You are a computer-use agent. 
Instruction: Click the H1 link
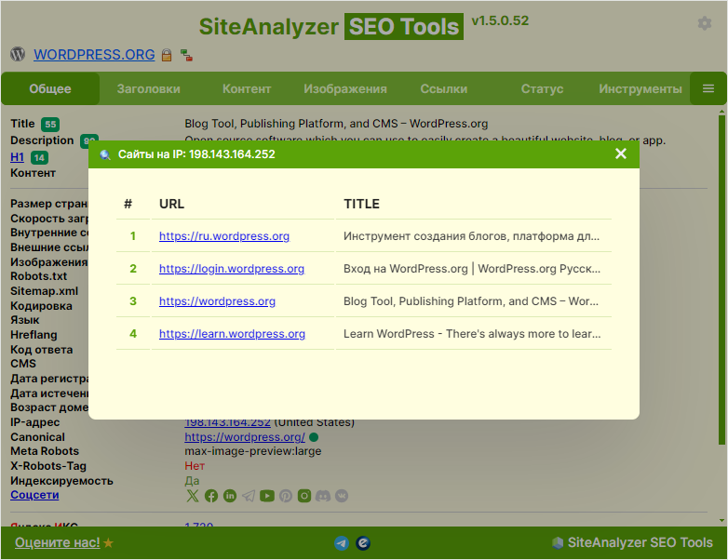click(x=17, y=157)
